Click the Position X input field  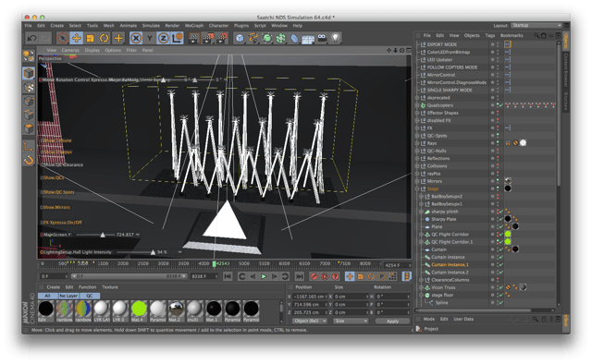309,297
